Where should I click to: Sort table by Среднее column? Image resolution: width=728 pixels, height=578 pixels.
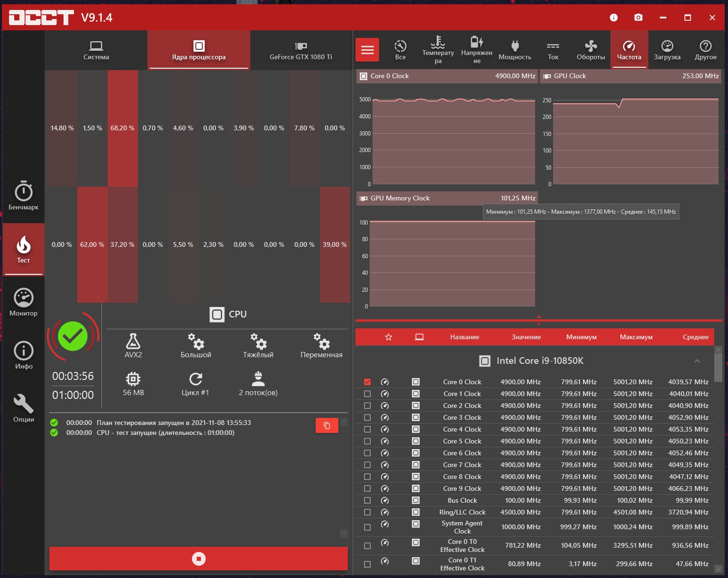click(695, 337)
